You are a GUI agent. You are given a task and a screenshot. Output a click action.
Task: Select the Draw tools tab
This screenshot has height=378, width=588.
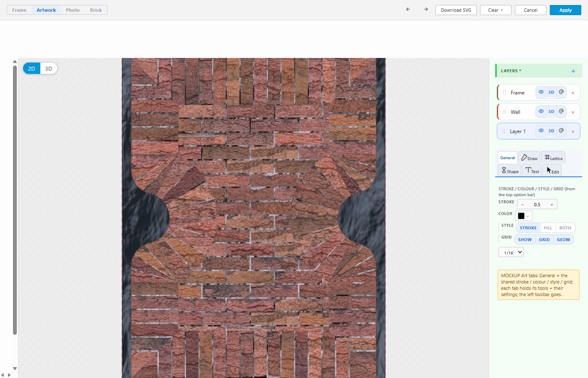click(529, 157)
